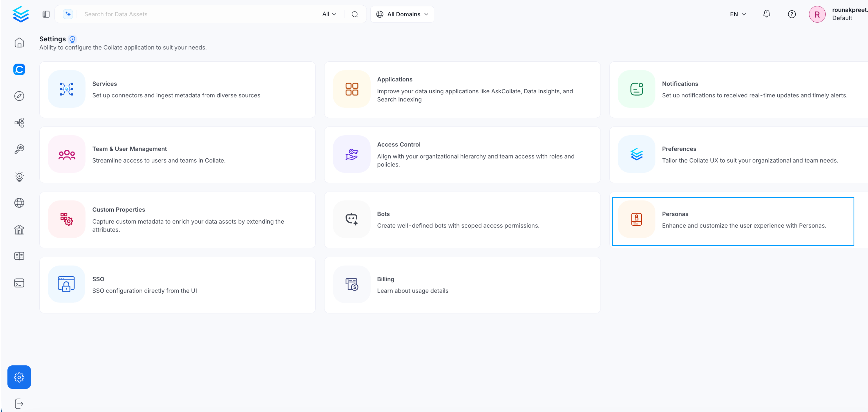Click the user avatar R
Image resolution: width=868 pixels, height=412 pixels.
pos(817,14)
